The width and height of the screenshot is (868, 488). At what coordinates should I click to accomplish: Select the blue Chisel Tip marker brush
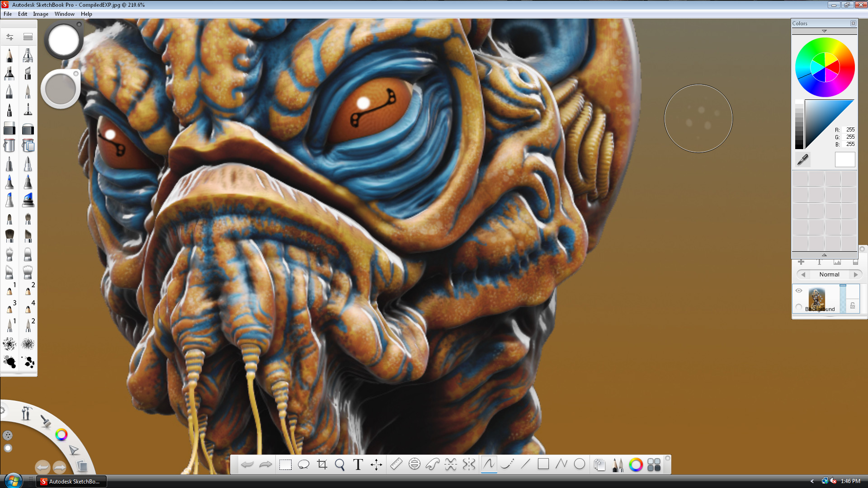tap(28, 200)
